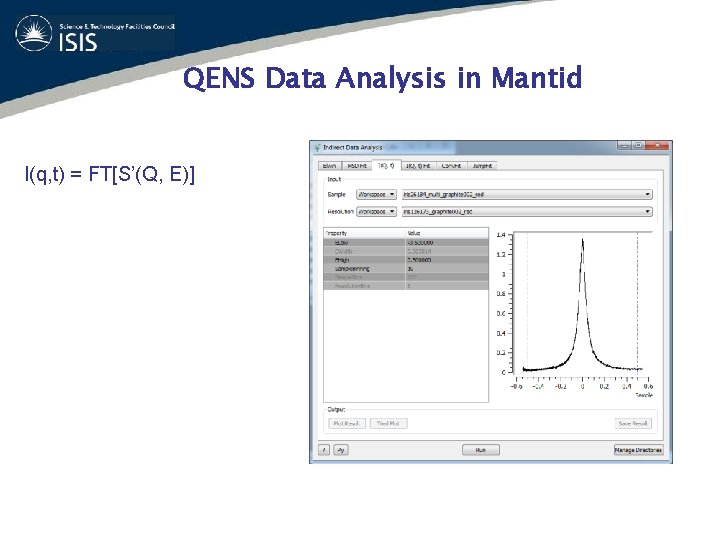720x540 pixels.
Task: Select the EWidth property row
Action: [x=406, y=251]
